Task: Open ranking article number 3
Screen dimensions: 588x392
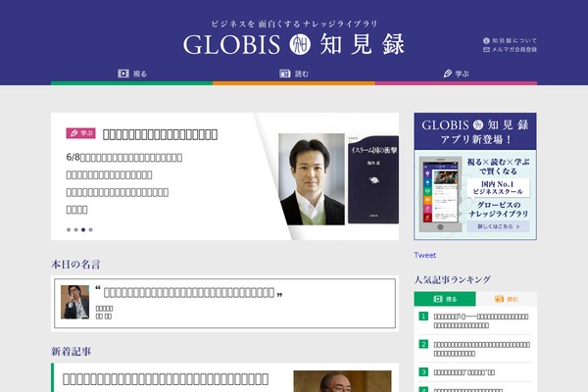Action: [x=465, y=372]
